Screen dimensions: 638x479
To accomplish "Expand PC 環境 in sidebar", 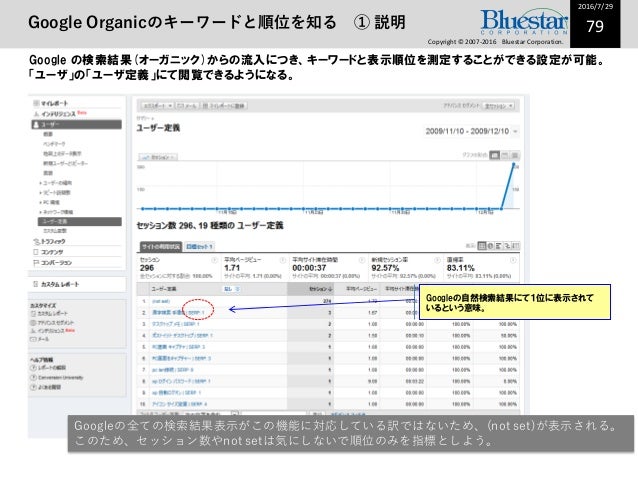I will point(51,202).
